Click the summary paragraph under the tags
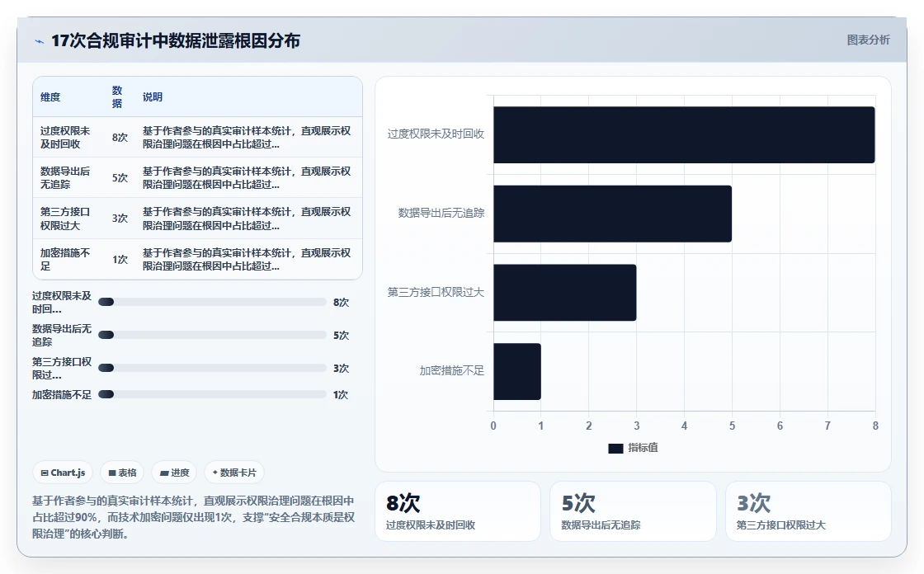The image size is (924, 574). click(x=193, y=517)
